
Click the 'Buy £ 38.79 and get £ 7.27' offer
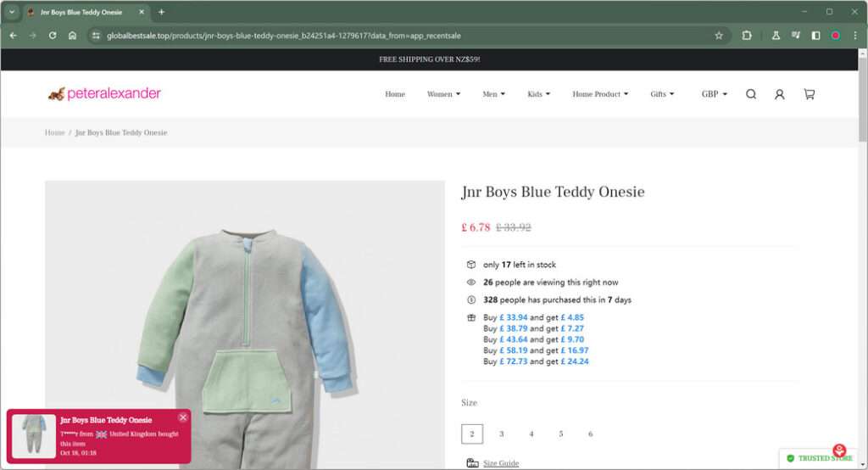pyautogui.click(x=533, y=328)
